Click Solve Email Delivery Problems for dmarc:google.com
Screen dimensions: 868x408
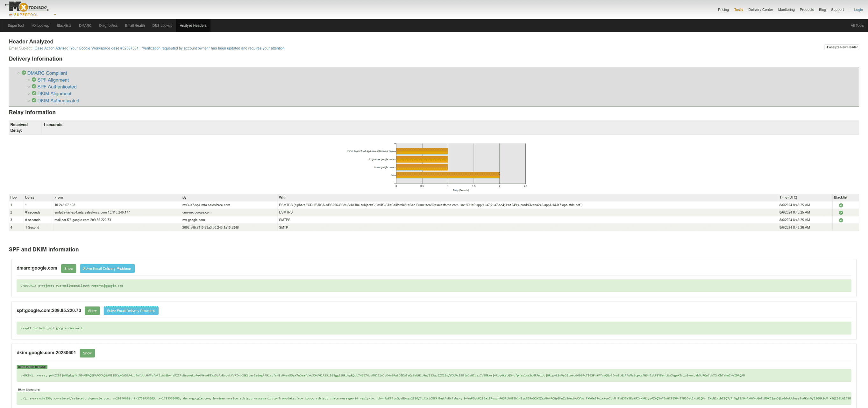[107, 269]
